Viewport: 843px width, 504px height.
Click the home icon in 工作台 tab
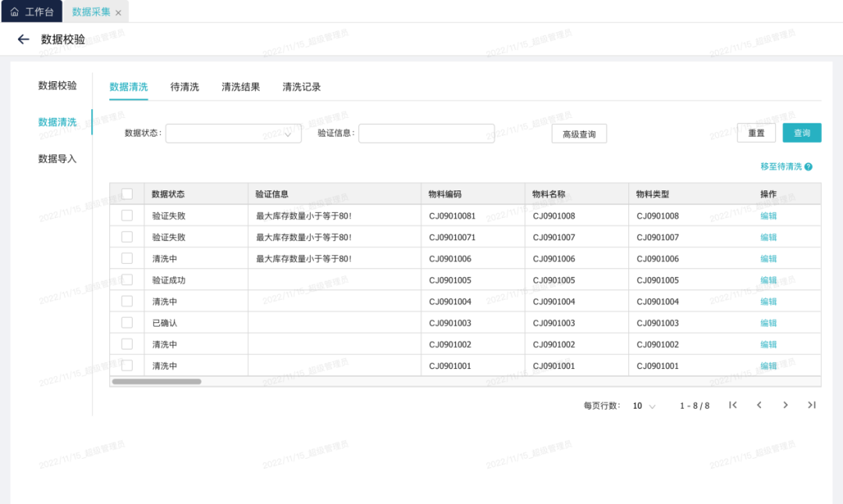pos(14,12)
